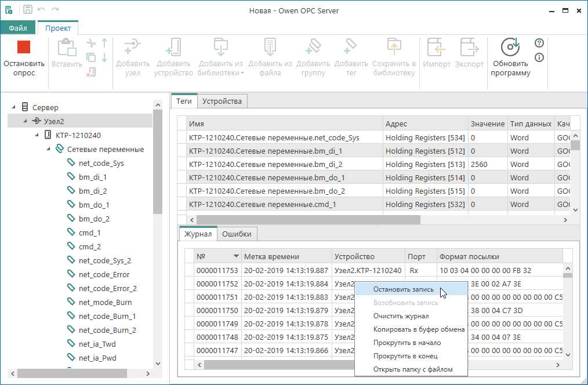Switch to the Устройства tab
Image resolution: width=588 pixels, height=385 pixels.
tap(222, 101)
